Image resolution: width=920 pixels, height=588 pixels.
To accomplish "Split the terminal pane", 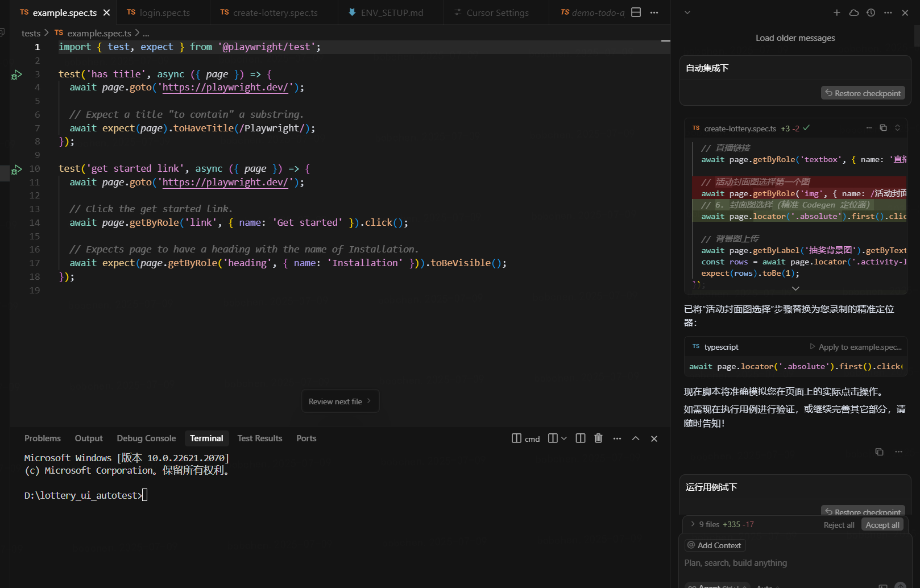I will pyautogui.click(x=581, y=438).
